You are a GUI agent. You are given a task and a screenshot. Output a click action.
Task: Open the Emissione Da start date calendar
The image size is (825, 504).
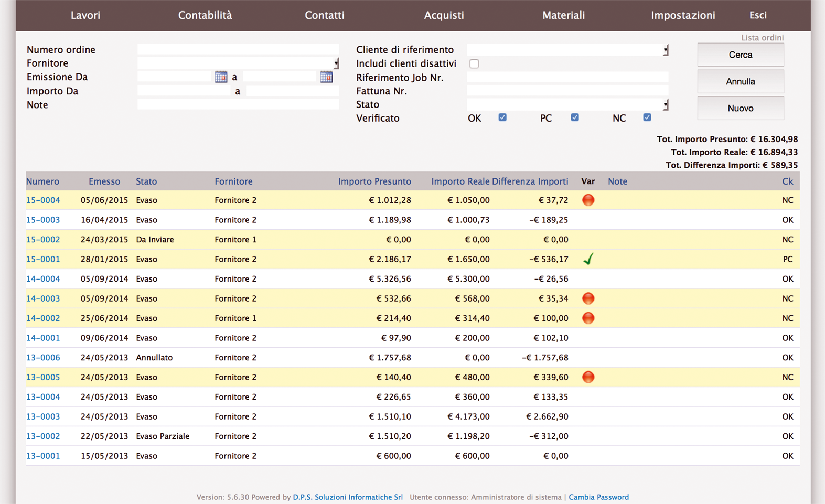coord(221,77)
